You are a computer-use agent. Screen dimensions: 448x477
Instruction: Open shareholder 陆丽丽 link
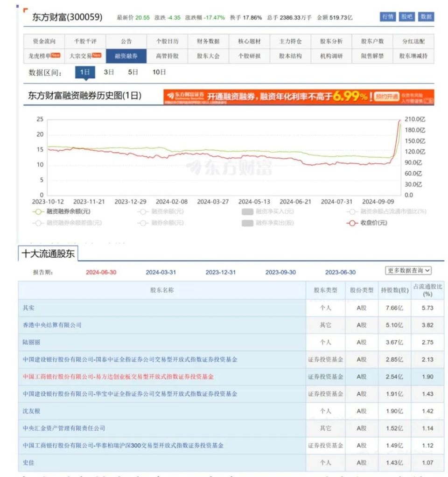pos(31,342)
